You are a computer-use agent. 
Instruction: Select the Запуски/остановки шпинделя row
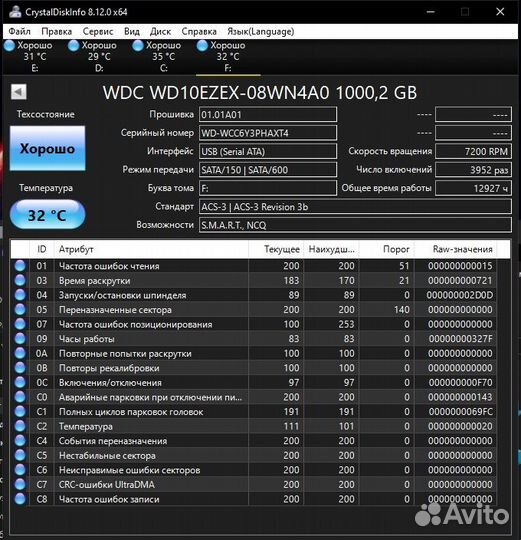point(253,295)
